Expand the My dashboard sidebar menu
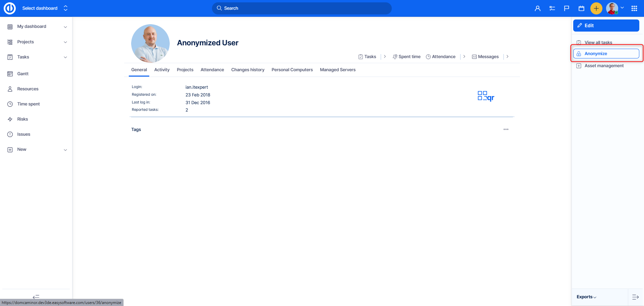Screen dimensions: 644x306 coord(65,27)
